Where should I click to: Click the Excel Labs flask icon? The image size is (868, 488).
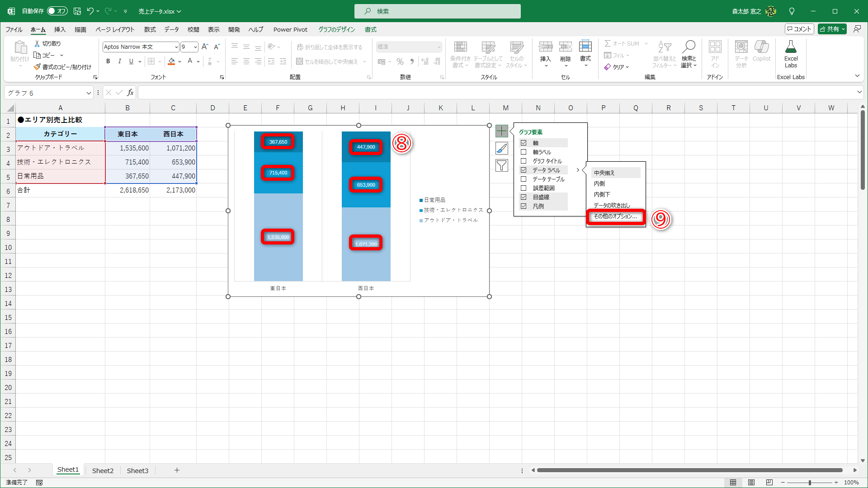click(791, 47)
